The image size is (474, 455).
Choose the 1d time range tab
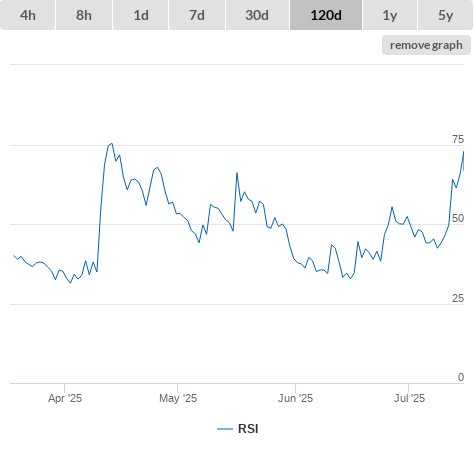141,15
